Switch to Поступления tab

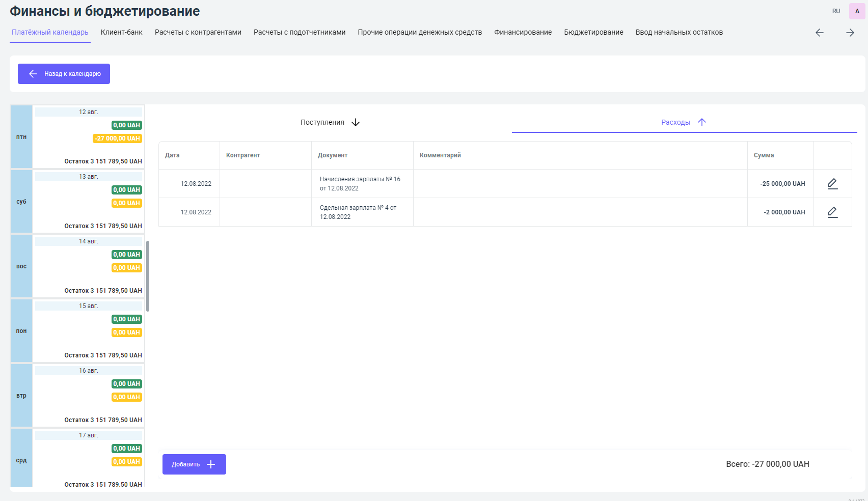coord(330,122)
